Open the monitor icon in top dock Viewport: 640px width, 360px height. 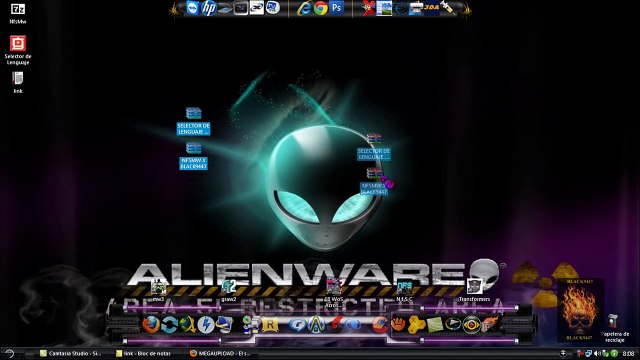(241, 8)
